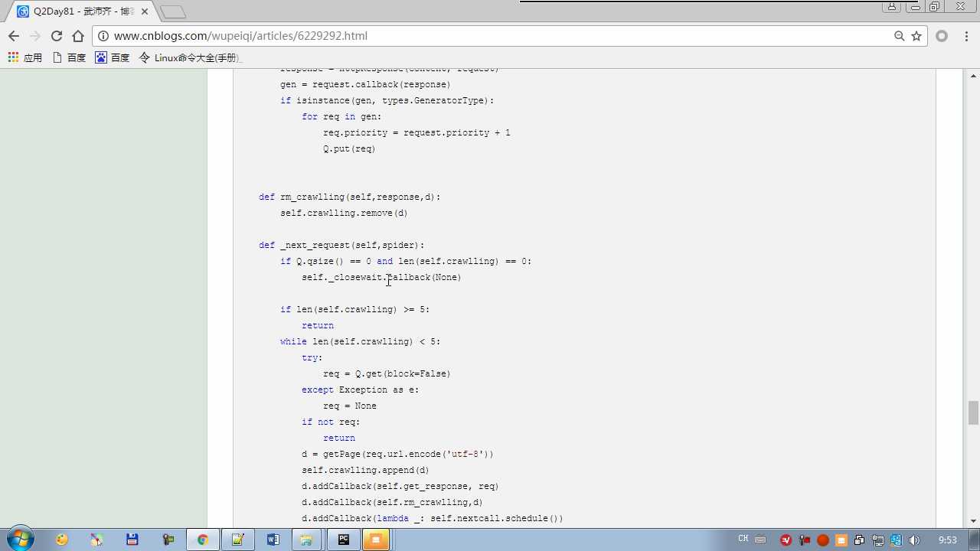Click 'if isinstance(gen, types.GeneratorType):' line
Viewport: 980px width, 551px height.
click(387, 101)
